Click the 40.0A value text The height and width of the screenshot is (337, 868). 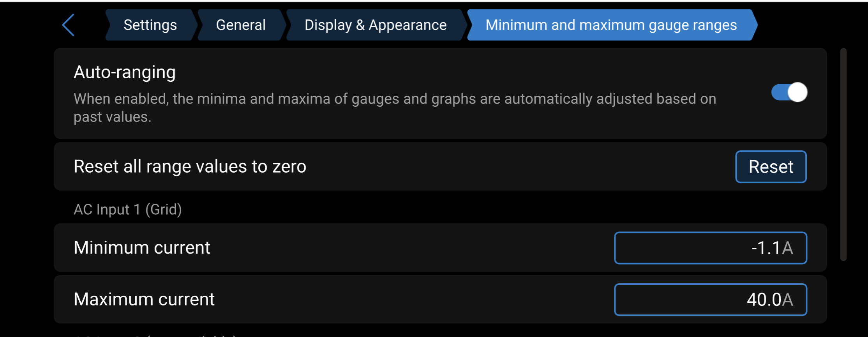pyautogui.click(x=769, y=300)
